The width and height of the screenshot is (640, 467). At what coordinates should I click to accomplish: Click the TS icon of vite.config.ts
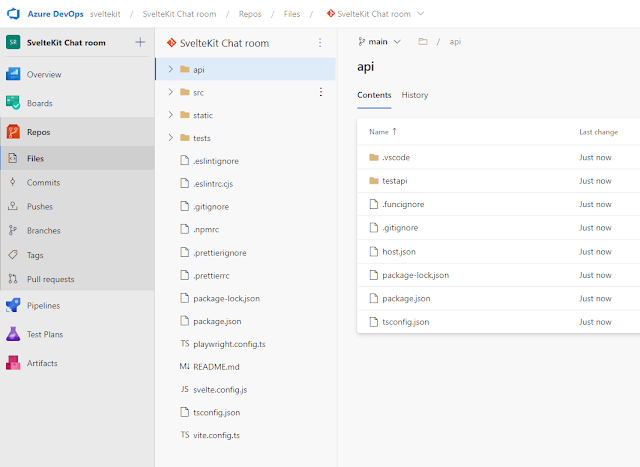point(185,435)
